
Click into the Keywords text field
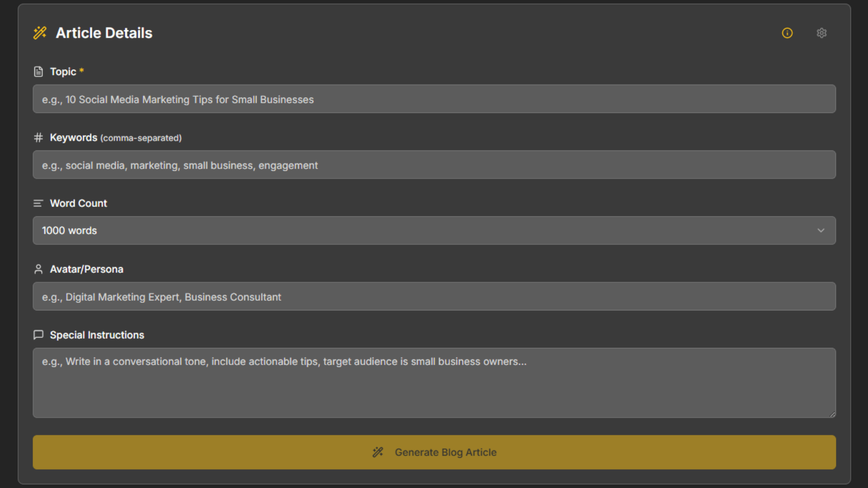(434, 165)
